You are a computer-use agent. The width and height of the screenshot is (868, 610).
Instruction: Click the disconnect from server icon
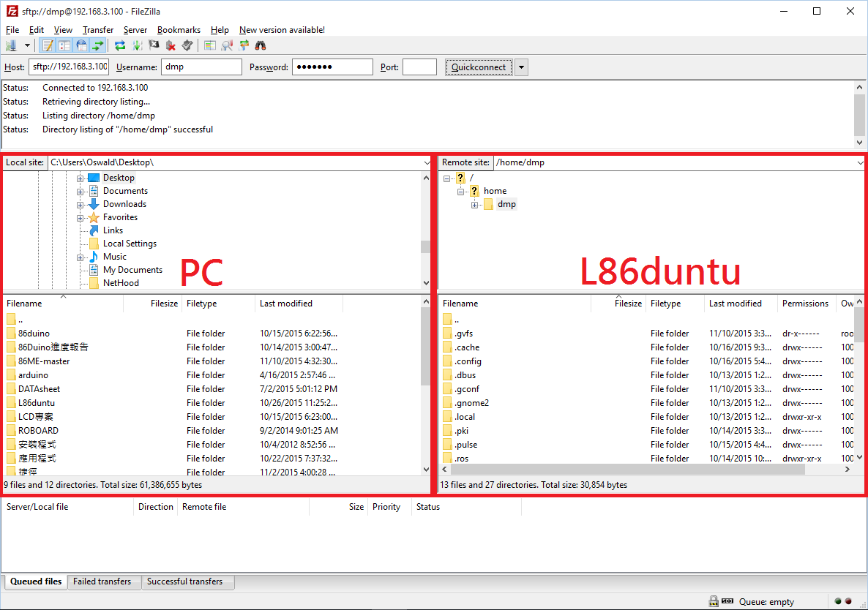171,45
